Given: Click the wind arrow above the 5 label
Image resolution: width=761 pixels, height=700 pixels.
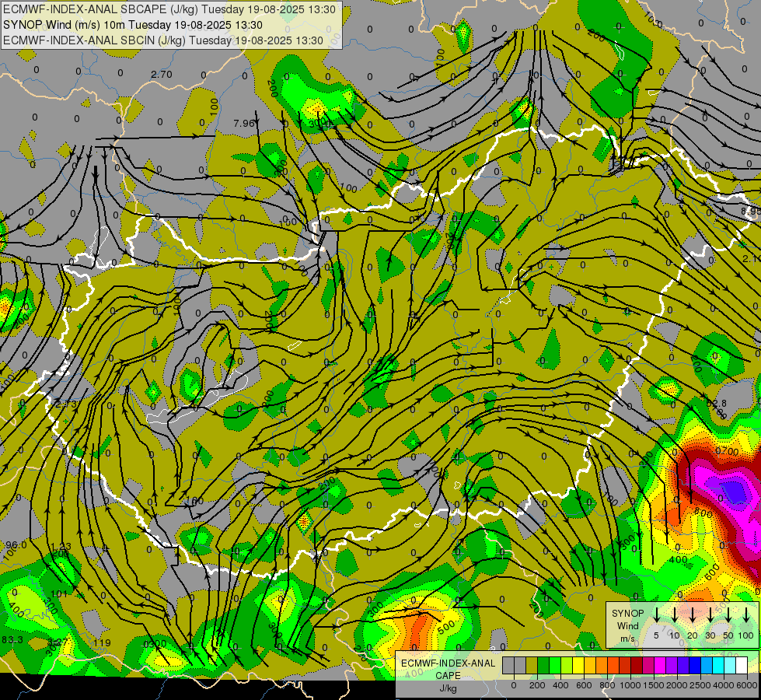Looking at the screenshot, I should coord(656,615).
